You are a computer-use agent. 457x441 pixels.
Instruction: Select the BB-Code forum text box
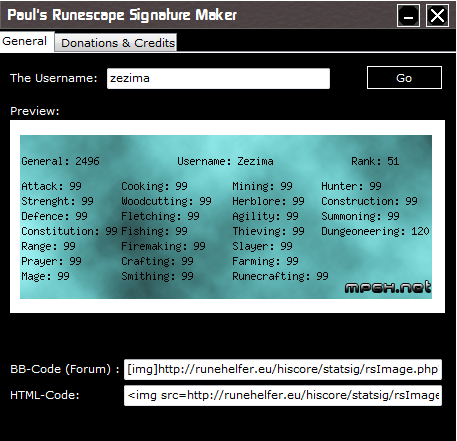(283, 369)
